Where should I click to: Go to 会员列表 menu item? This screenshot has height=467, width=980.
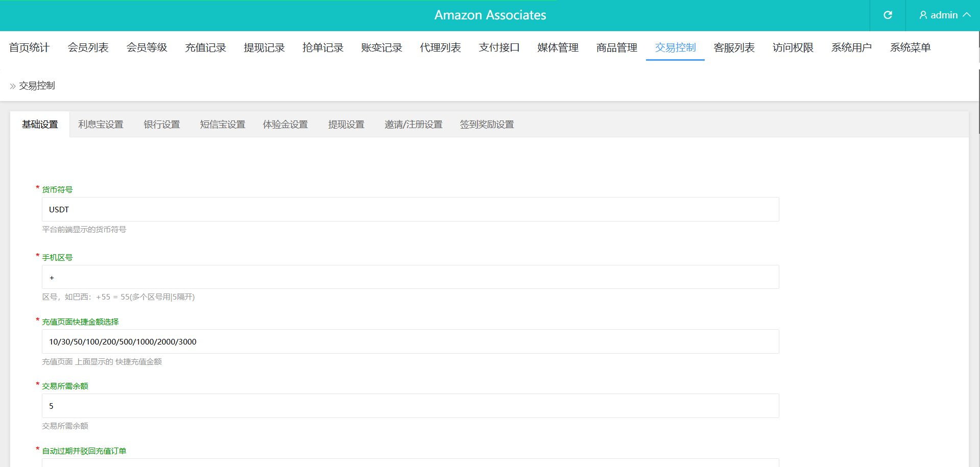tap(88, 47)
